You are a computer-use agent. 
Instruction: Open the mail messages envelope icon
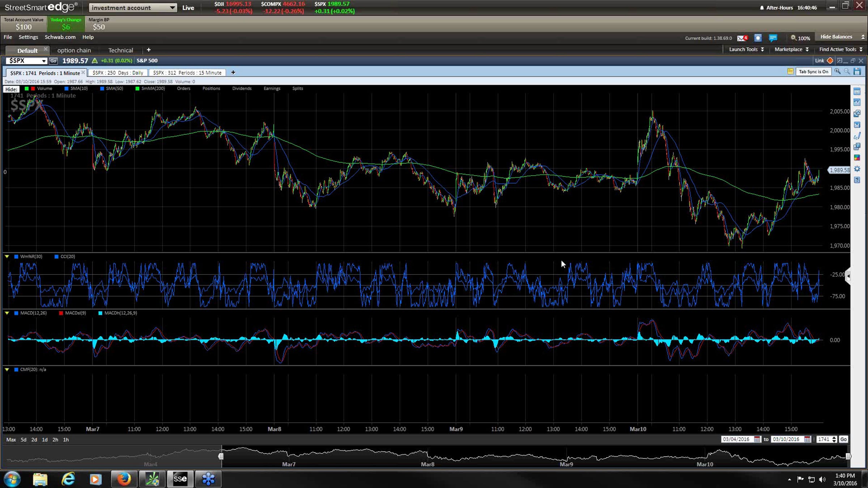(741, 38)
